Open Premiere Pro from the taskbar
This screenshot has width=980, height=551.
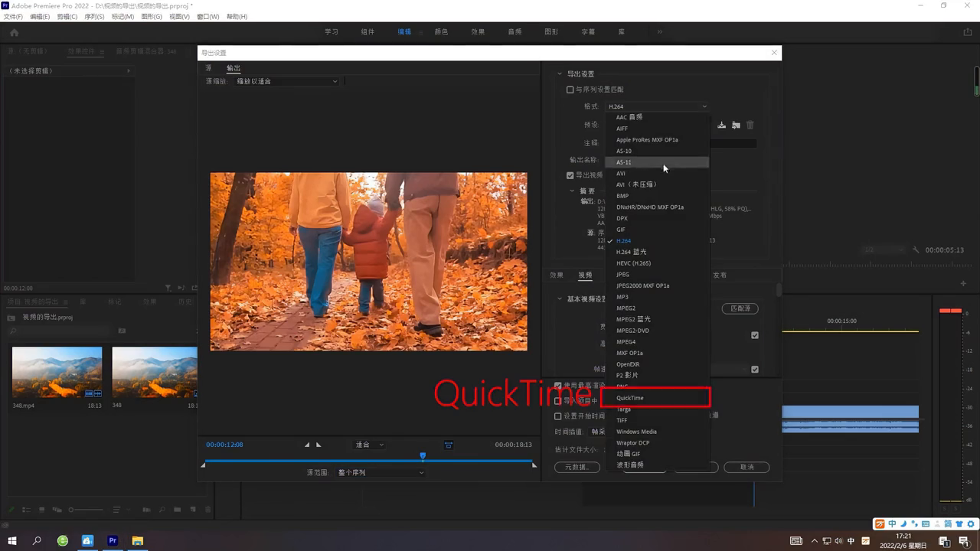[112, 540]
